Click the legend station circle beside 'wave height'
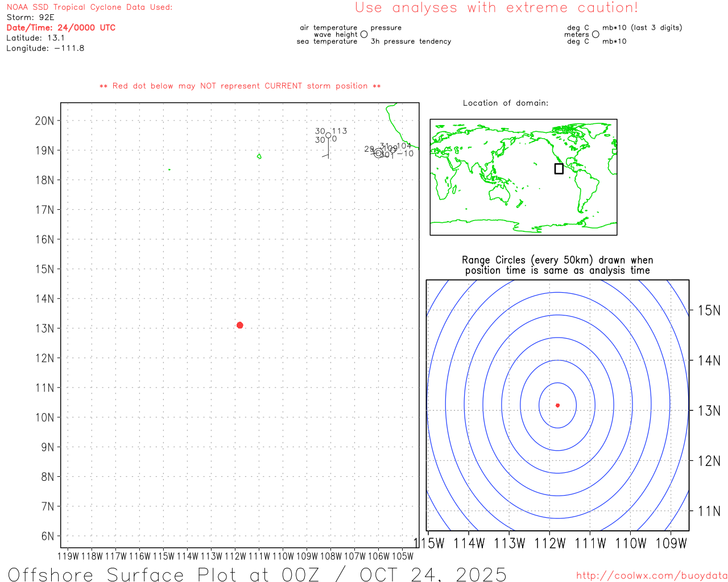Image resolution: width=728 pixels, height=582 pixels. 364,34
